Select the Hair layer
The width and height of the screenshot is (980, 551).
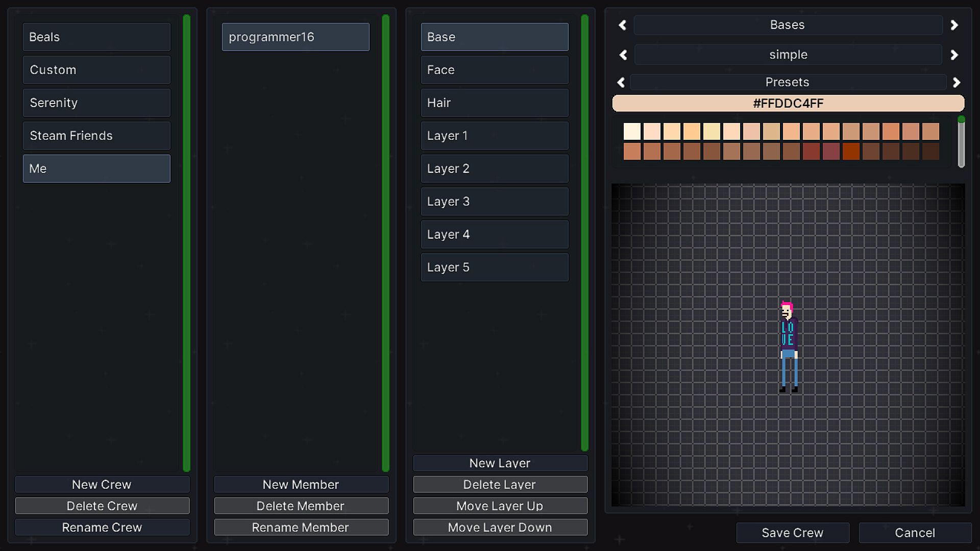point(494,103)
